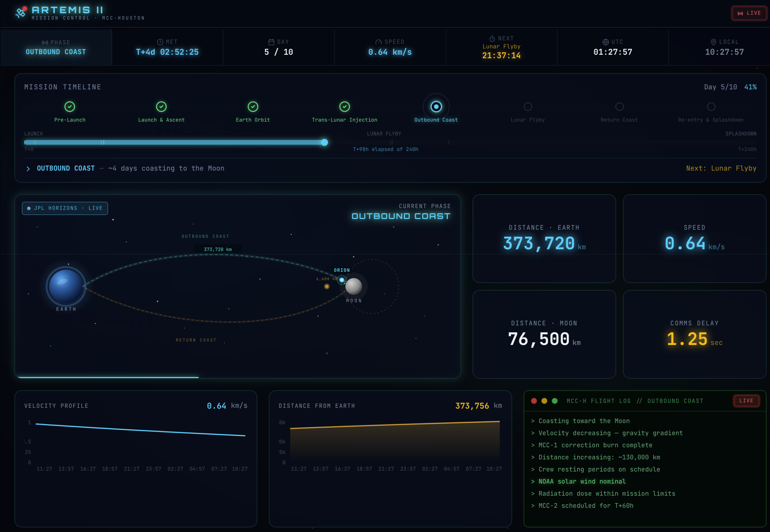Click the calendar icon beside DAY
Image resolution: width=770 pixels, height=532 pixels.
tap(271, 42)
